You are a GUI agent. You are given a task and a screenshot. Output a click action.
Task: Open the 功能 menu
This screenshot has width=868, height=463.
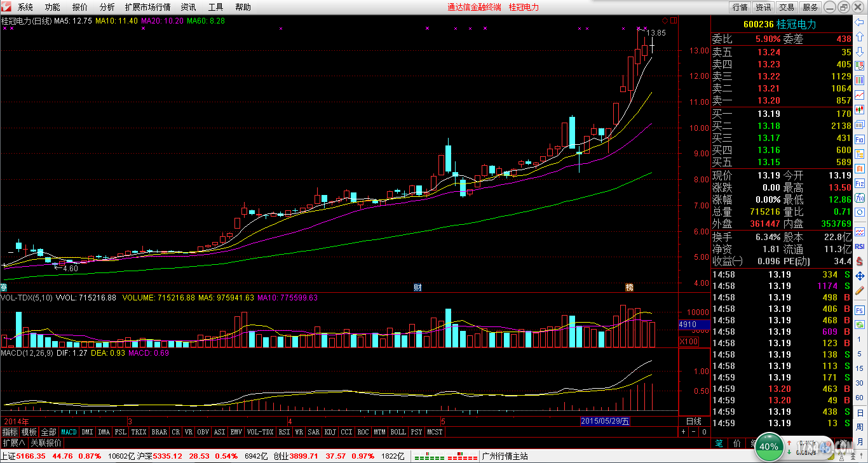click(x=53, y=7)
